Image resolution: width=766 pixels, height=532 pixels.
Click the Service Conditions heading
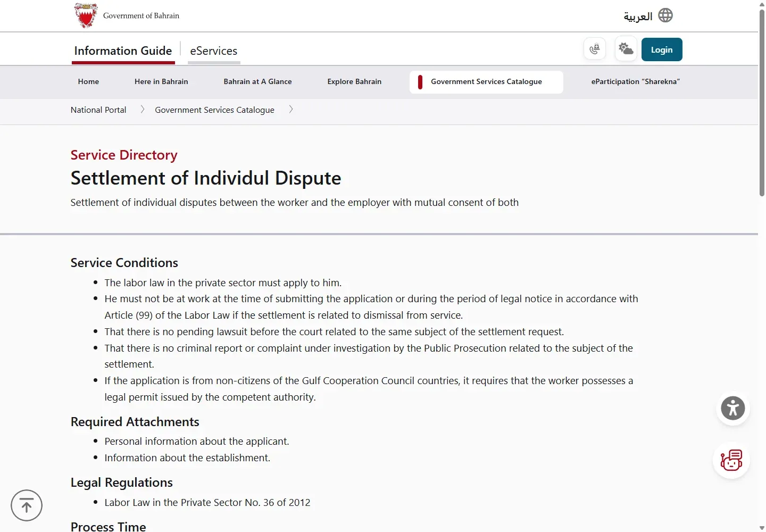point(124,263)
